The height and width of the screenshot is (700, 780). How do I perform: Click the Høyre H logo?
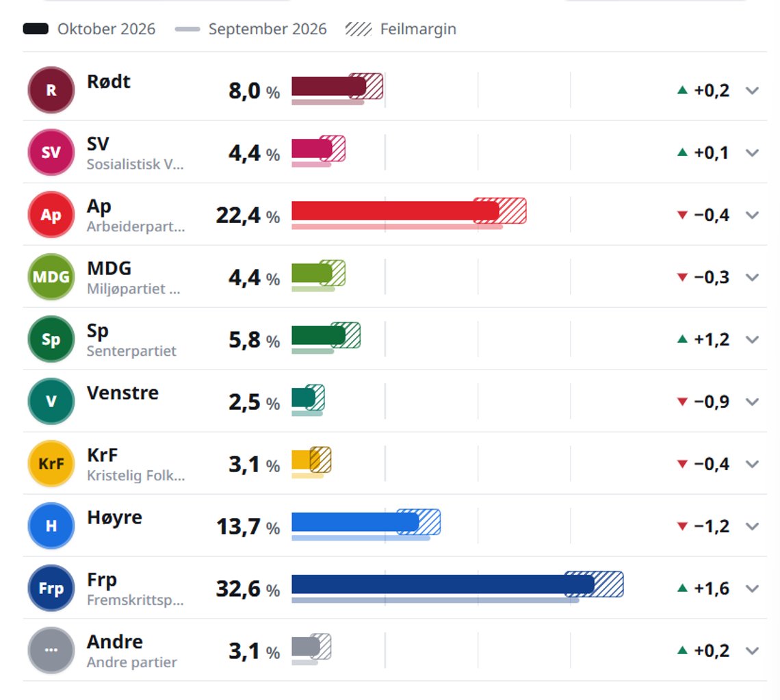point(51,526)
